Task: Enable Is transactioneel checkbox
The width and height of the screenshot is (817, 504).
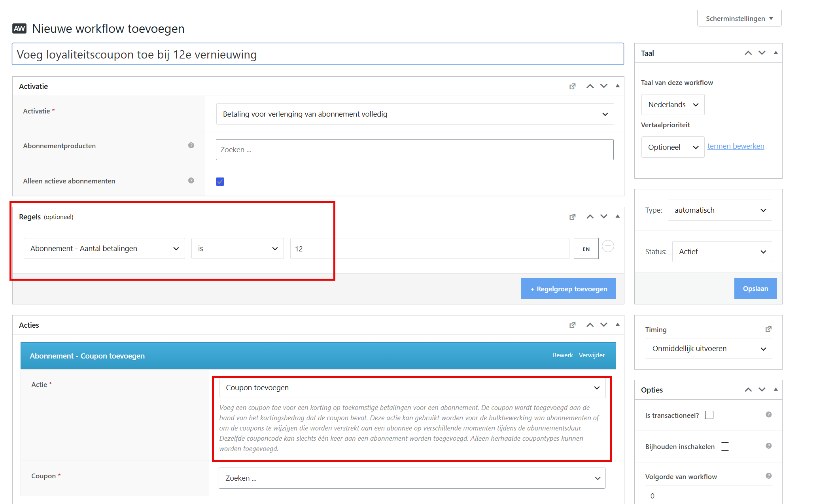Action: pos(709,415)
